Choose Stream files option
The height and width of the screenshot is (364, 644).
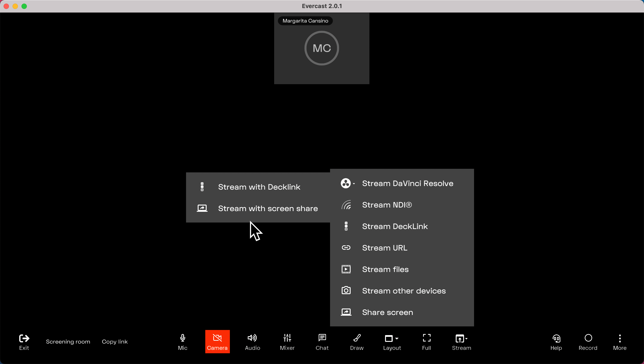click(x=402, y=269)
